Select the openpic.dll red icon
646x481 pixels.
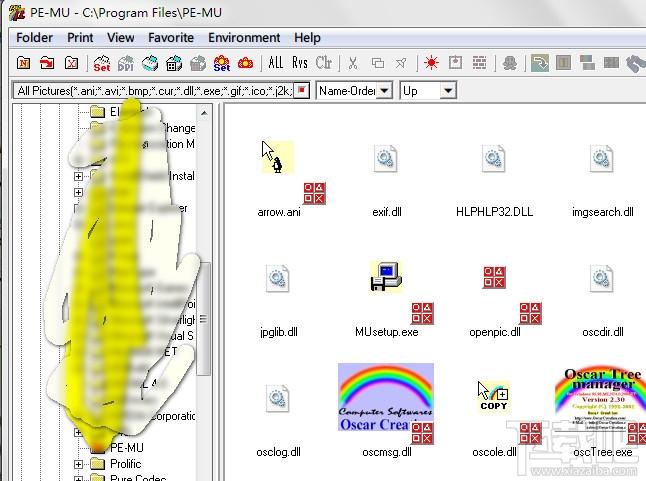[x=494, y=277]
